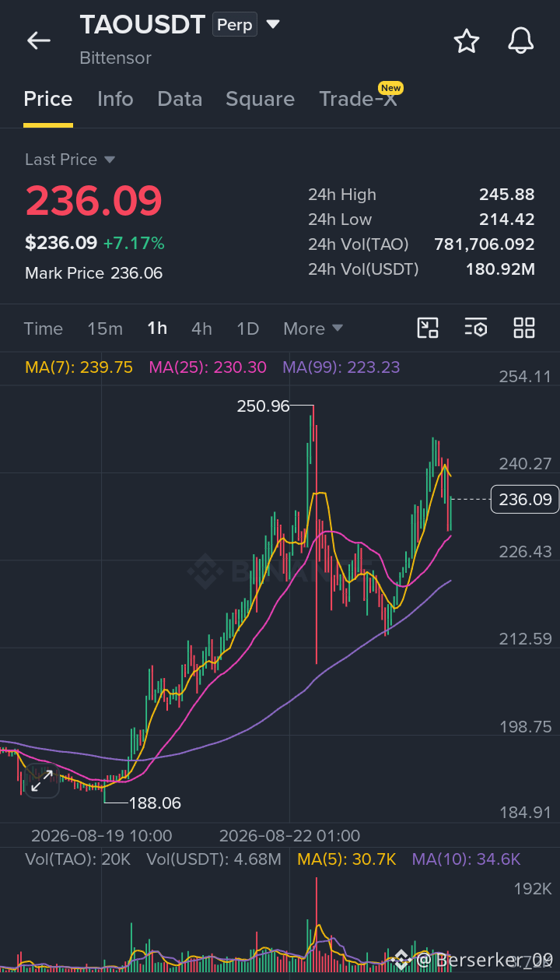Tap the 2026-08-22 01:00 date label
This screenshot has height=980, width=560.
(x=289, y=836)
